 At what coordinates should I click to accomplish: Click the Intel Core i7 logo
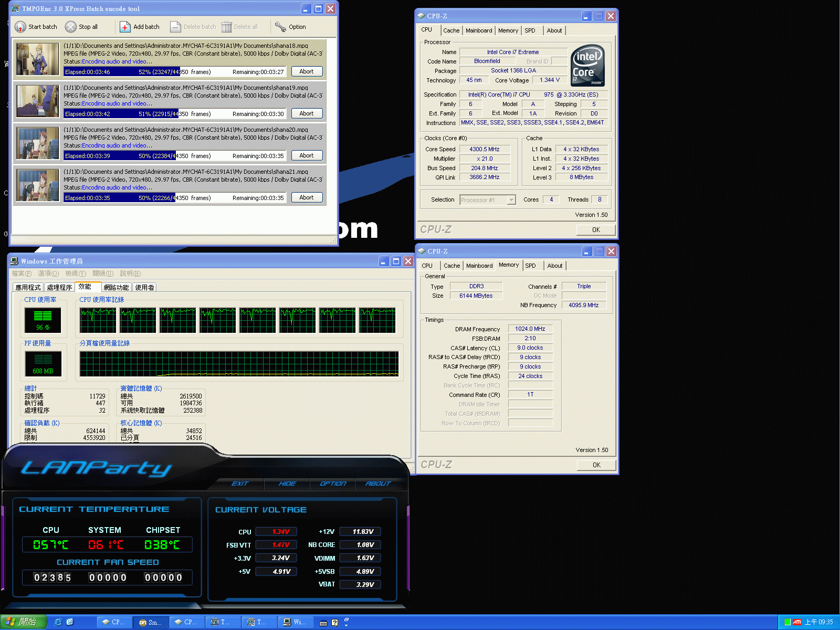pyautogui.click(x=588, y=66)
